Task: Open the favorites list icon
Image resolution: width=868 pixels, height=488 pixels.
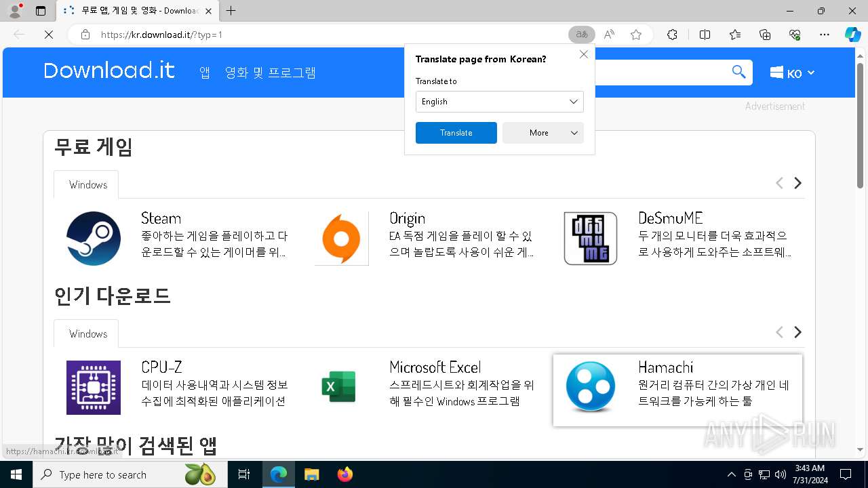Action: 735,35
